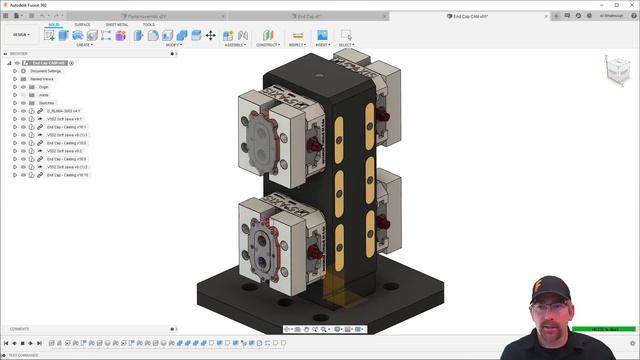
Task: Start the Create Sketch tool
Action: tap(49, 35)
